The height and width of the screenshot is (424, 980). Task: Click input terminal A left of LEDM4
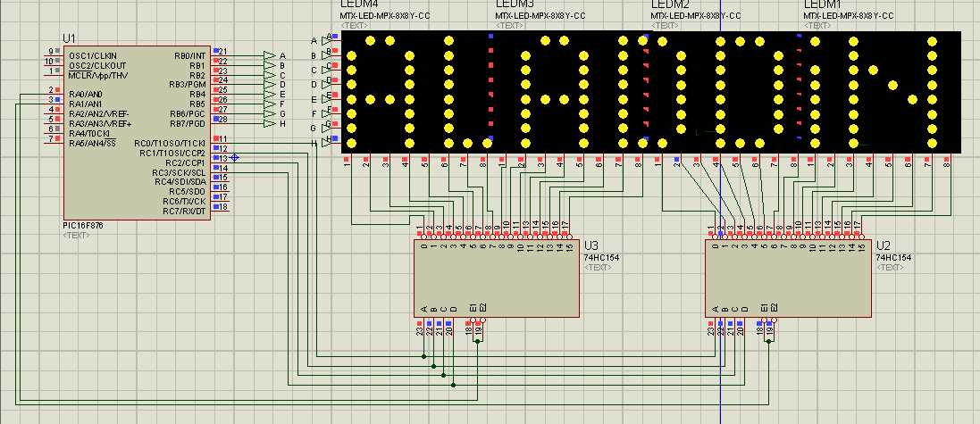point(326,41)
